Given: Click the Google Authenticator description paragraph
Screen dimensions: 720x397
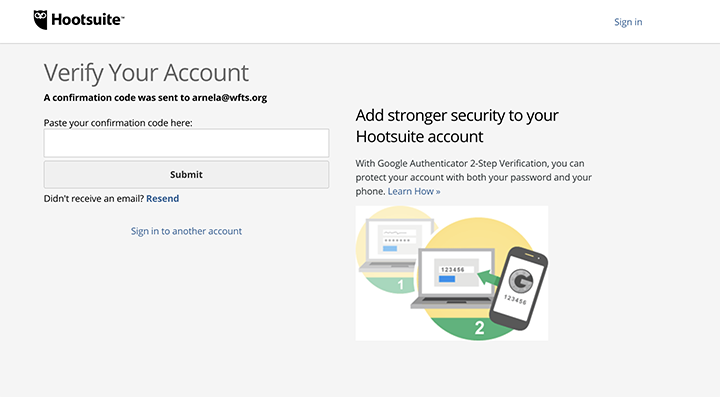Looking at the screenshot, I should [473, 177].
